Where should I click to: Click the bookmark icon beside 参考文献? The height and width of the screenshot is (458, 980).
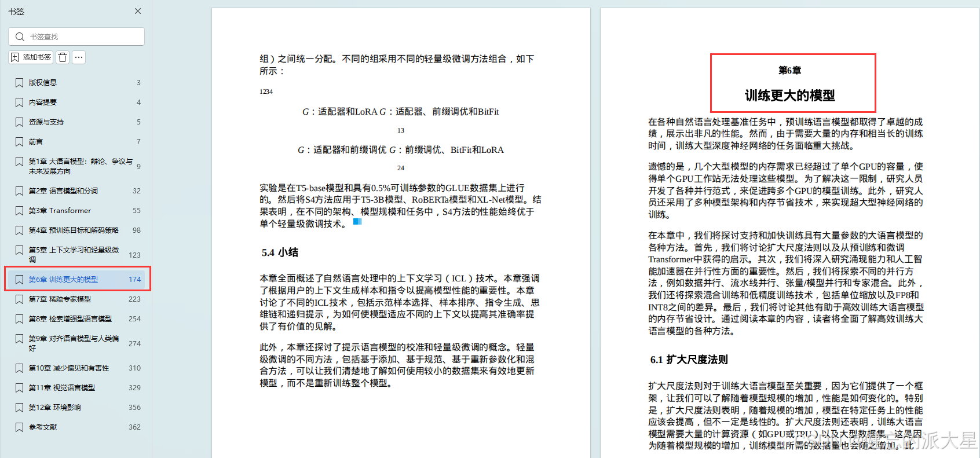click(x=19, y=427)
